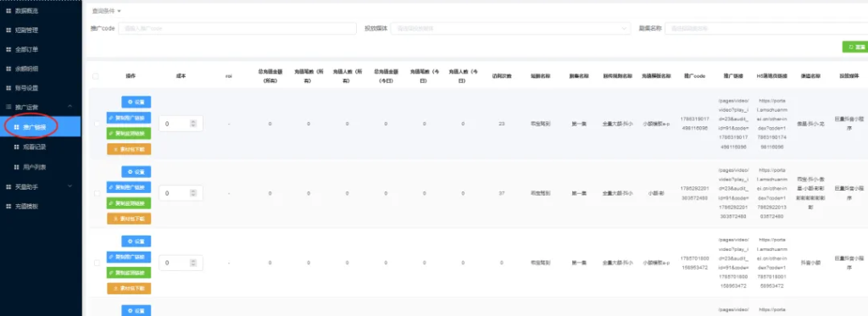Image resolution: width=868 pixels, height=316 pixels.
Task: Go to 全部订单 in the sidebar
Action: coord(25,49)
